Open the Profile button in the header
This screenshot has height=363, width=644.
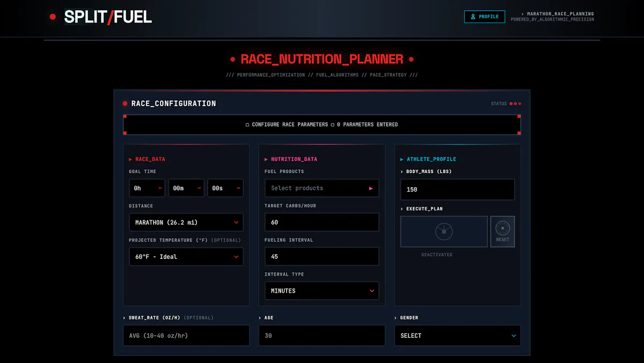coord(485,17)
